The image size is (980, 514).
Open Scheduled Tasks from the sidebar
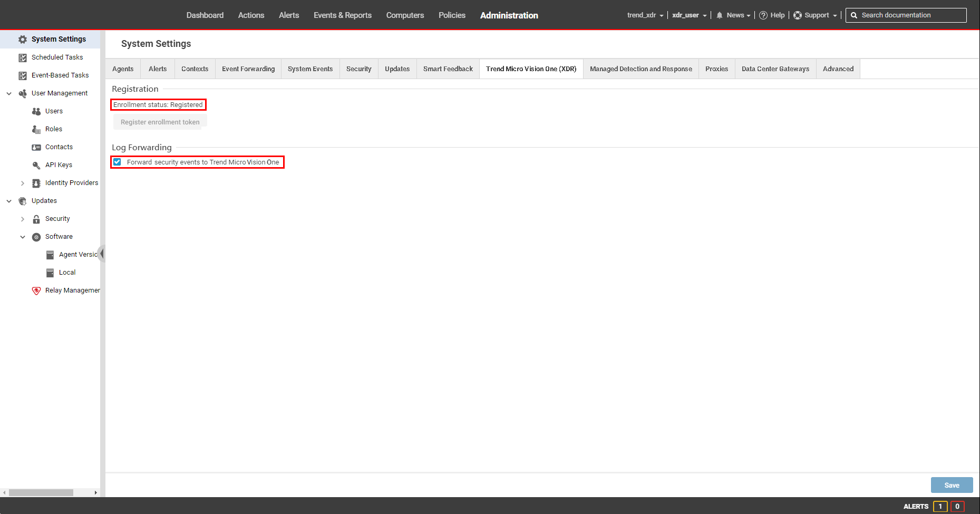click(x=23, y=57)
